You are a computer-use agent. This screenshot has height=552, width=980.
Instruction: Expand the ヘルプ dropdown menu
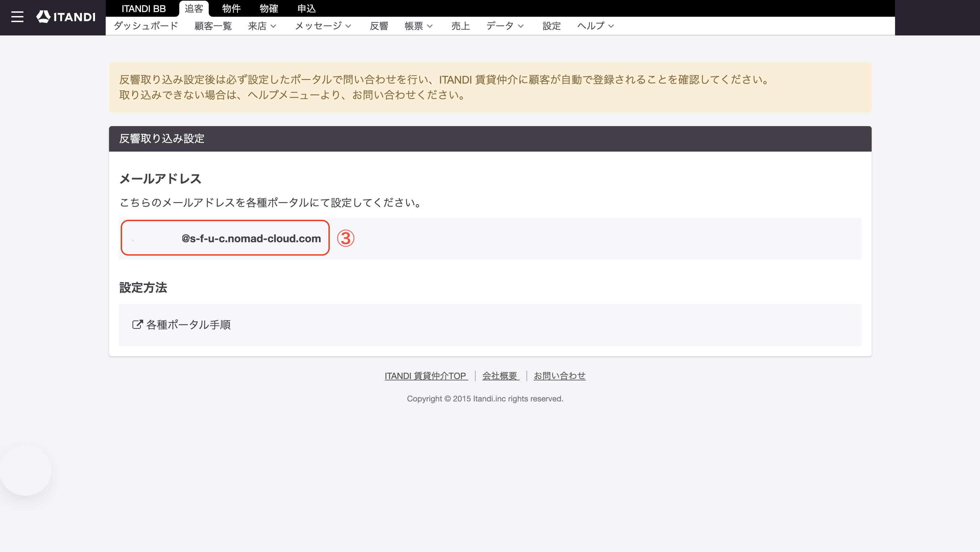pos(595,26)
